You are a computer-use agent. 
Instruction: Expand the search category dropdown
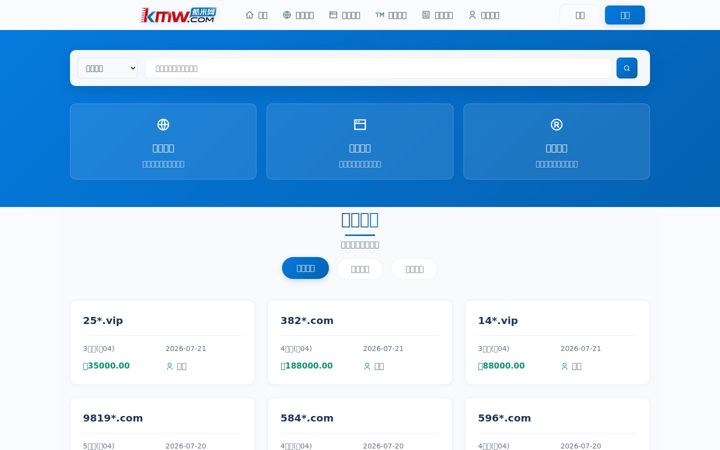108,68
